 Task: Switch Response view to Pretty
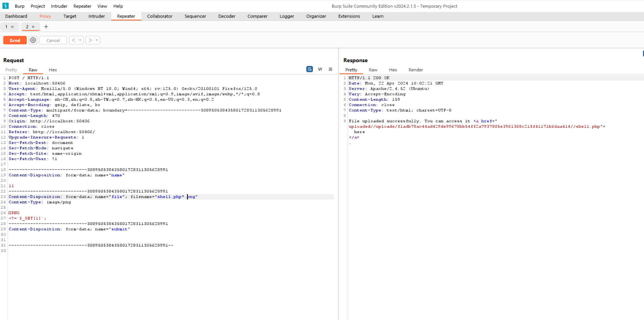(351, 70)
